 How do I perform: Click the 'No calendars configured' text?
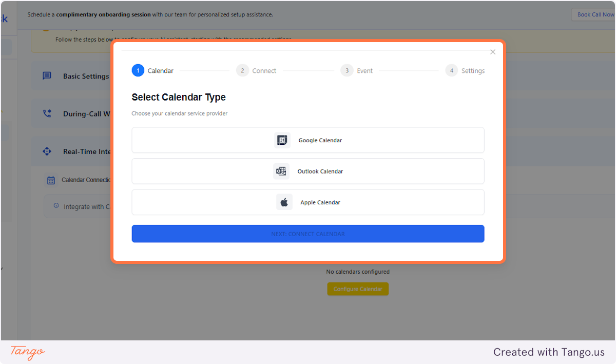[358, 272]
